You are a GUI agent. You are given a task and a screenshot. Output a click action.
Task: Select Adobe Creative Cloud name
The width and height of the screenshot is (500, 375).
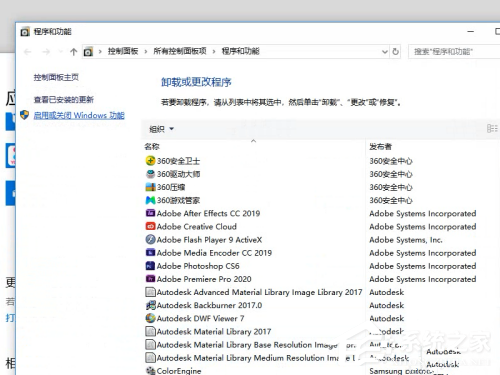click(197, 226)
